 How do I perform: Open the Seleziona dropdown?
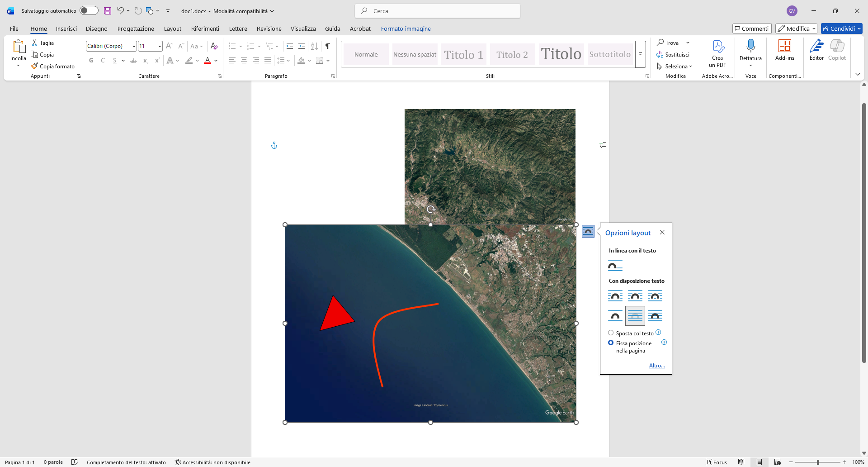click(674, 66)
